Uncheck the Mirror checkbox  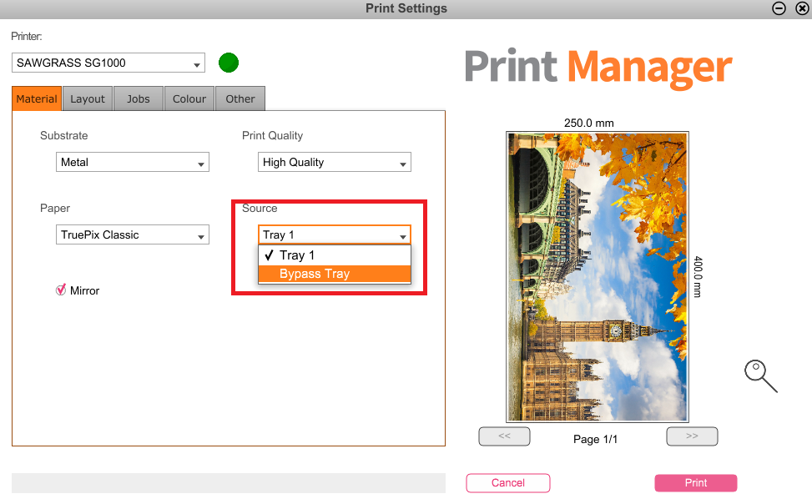58,290
